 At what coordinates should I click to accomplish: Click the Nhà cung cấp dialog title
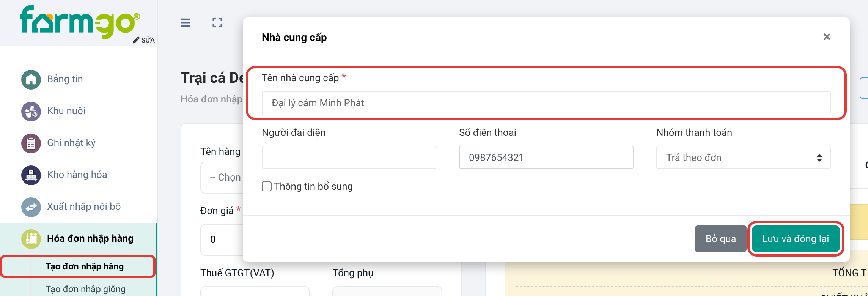(x=294, y=38)
